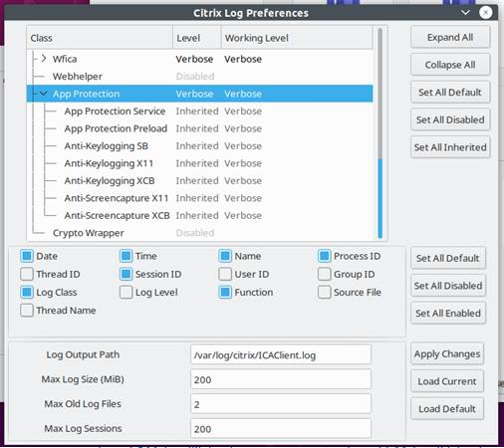Toggle the Time checkbox
This screenshot has height=448, width=504.
tap(126, 256)
